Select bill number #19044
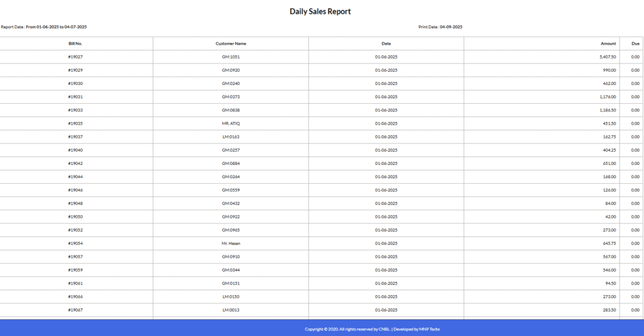Screen dimensions: 644x336 point(75,177)
